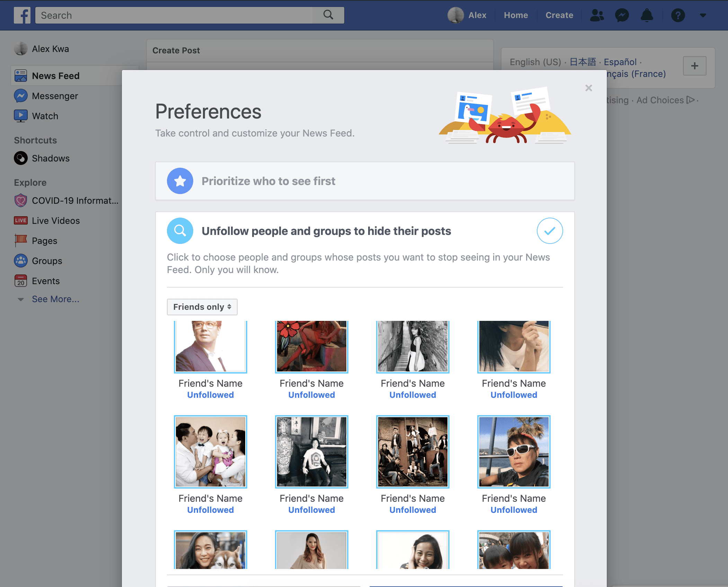Viewport: 728px width, 587px height.
Task: Open Notifications bell icon
Action: pos(647,15)
